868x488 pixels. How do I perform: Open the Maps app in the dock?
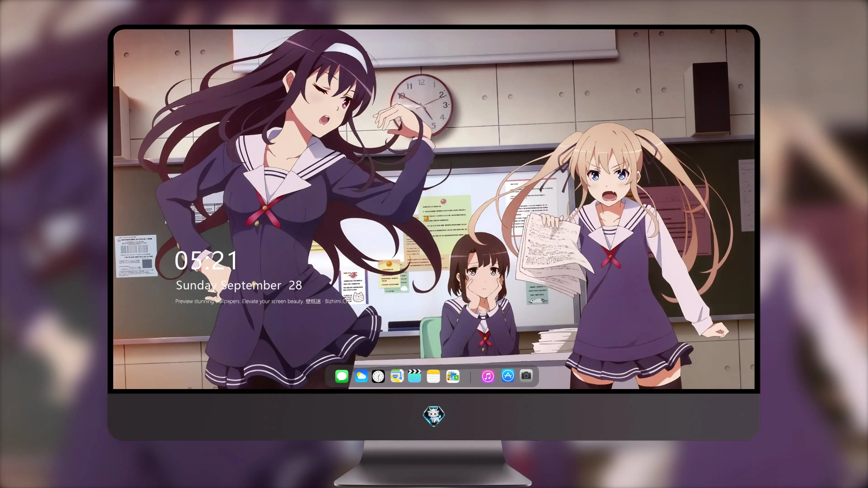coord(397,376)
